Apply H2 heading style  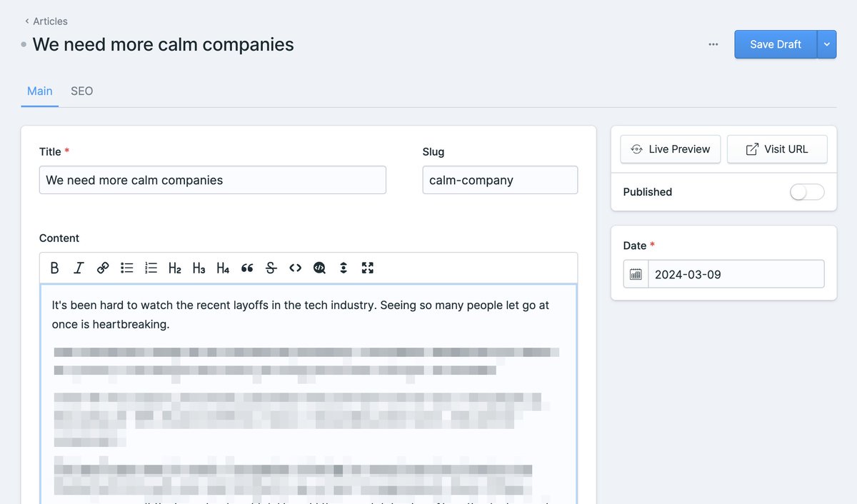tap(175, 268)
